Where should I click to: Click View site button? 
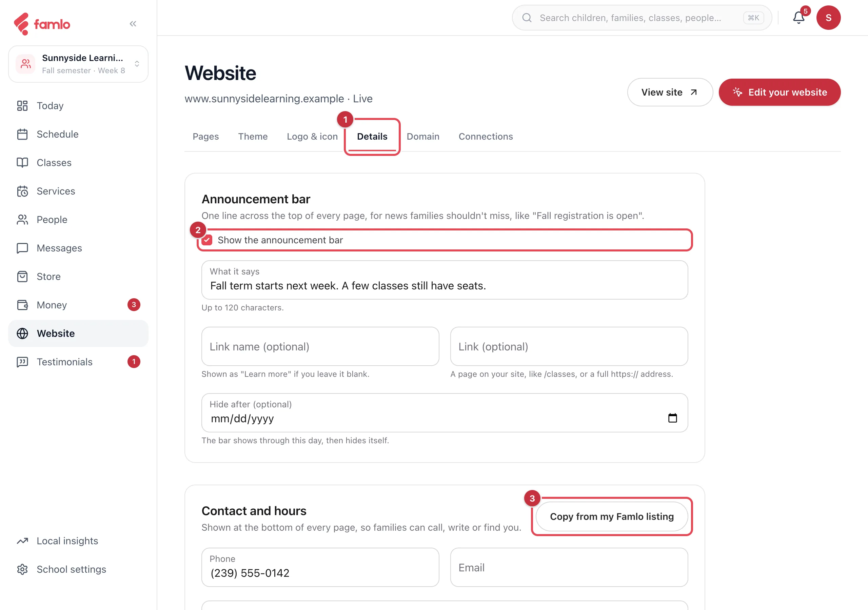pyautogui.click(x=670, y=92)
